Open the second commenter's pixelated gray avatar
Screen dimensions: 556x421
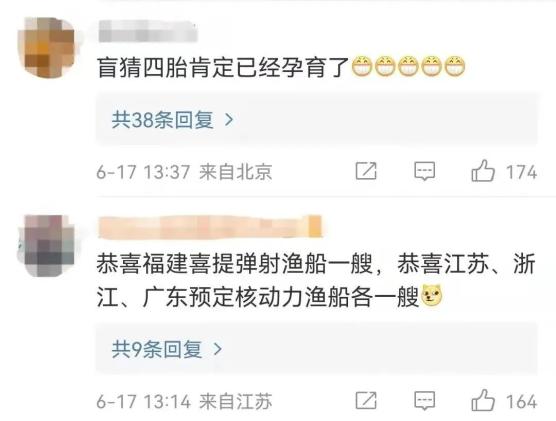(x=46, y=245)
